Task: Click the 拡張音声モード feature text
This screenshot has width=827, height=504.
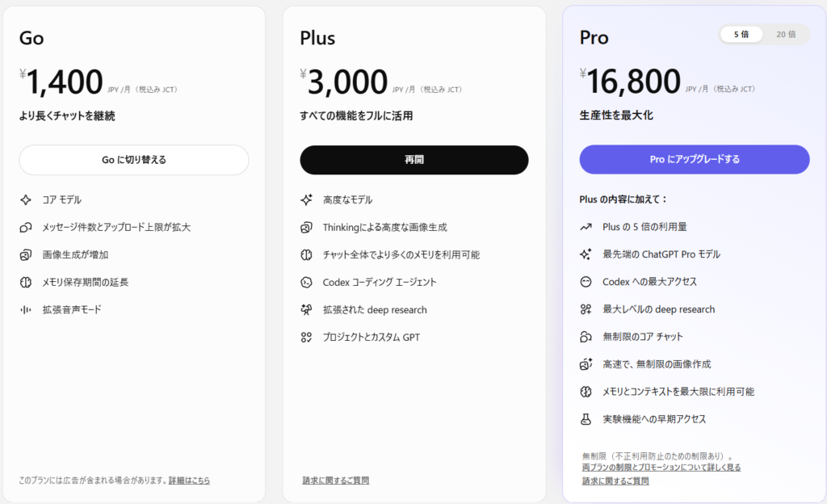Action: click(x=72, y=309)
